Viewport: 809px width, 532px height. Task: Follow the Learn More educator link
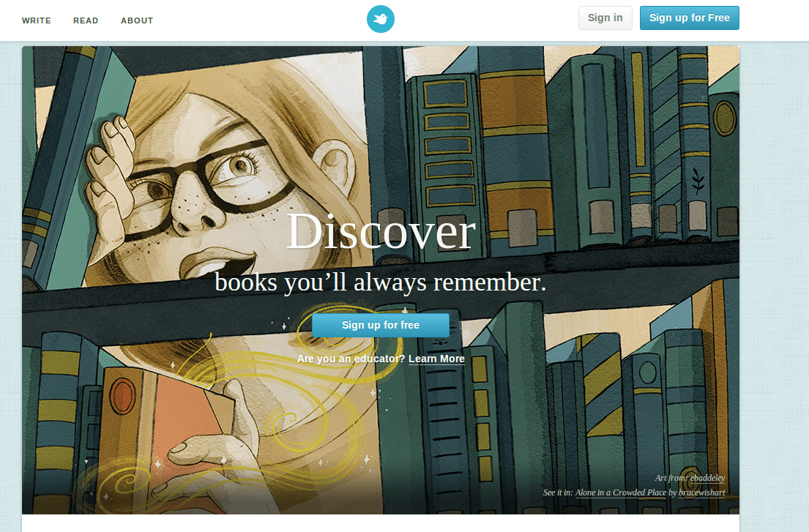point(436,359)
